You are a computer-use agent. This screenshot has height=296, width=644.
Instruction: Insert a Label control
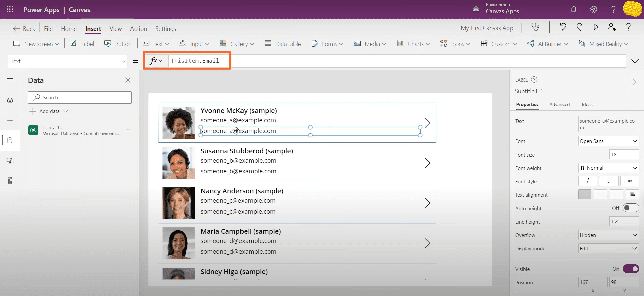(82, 44)
